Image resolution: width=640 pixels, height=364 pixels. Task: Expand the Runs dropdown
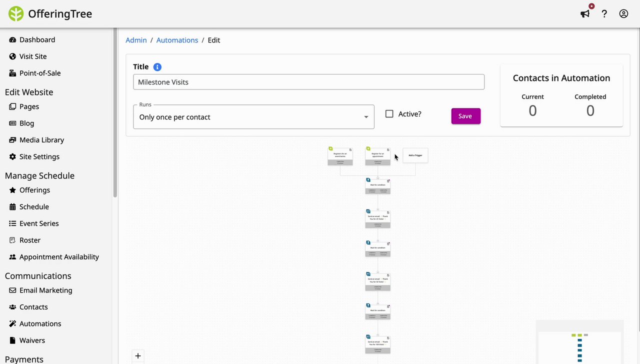(253, 117)
